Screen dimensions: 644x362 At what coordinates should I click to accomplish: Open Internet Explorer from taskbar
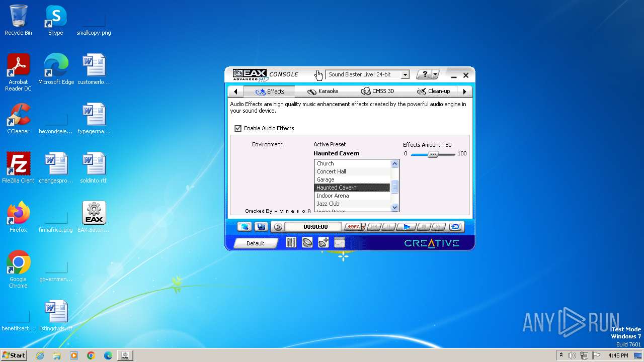pos(40,355)
